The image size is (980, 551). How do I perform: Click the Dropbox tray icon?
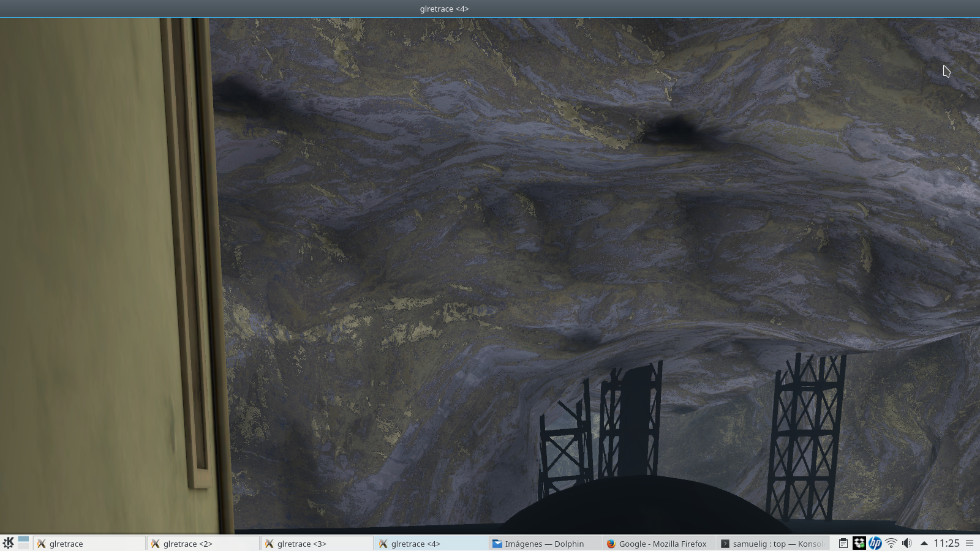point(859,543)
